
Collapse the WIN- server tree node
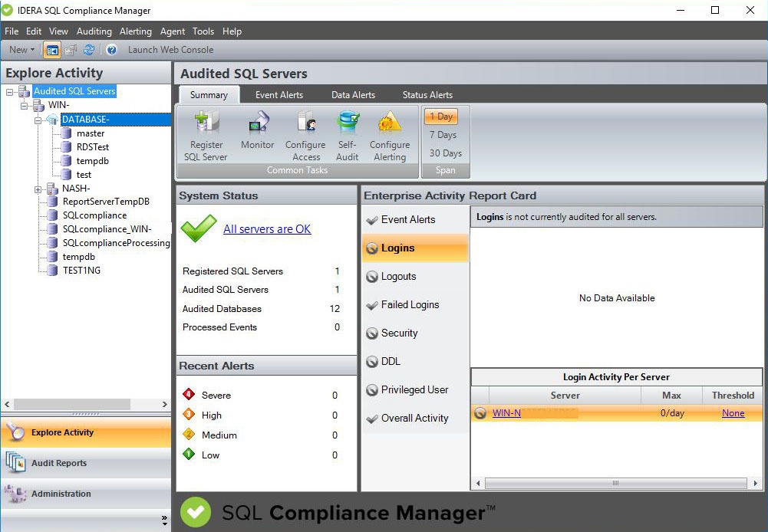tap(24, 105)
